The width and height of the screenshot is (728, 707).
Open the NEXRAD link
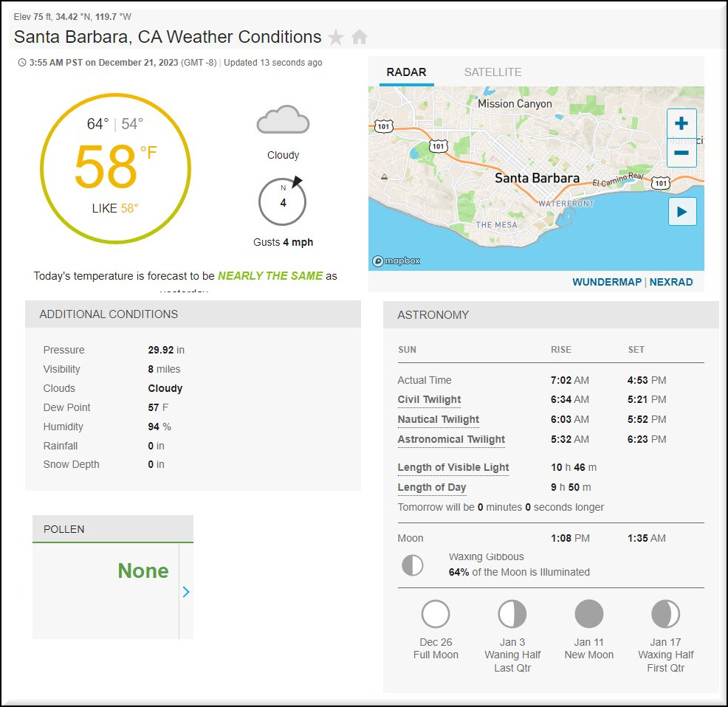coord(671,282)
